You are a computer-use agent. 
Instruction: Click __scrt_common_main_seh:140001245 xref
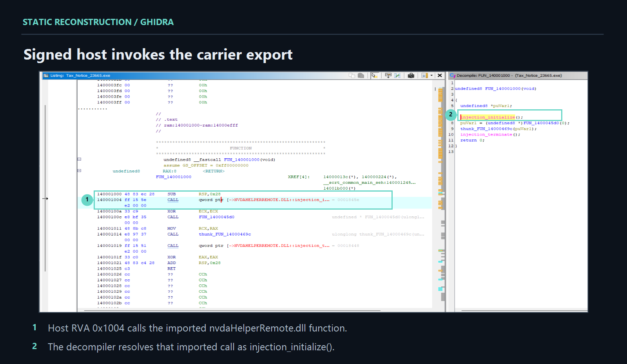(369, 183)
